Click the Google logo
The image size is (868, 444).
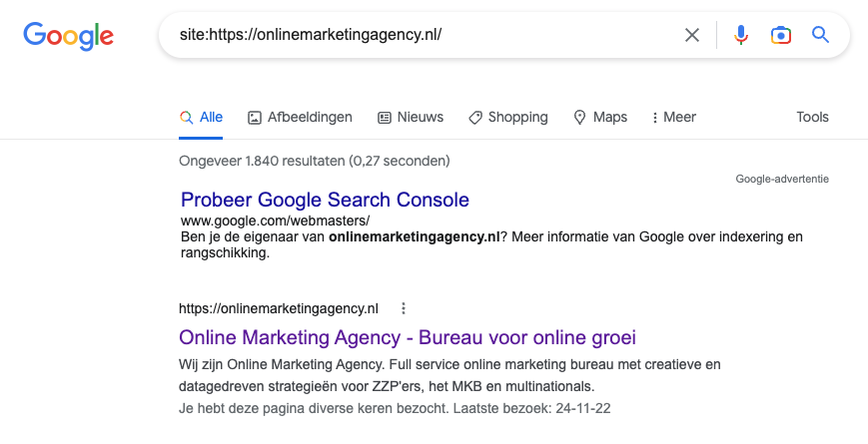tap(68, 36)
